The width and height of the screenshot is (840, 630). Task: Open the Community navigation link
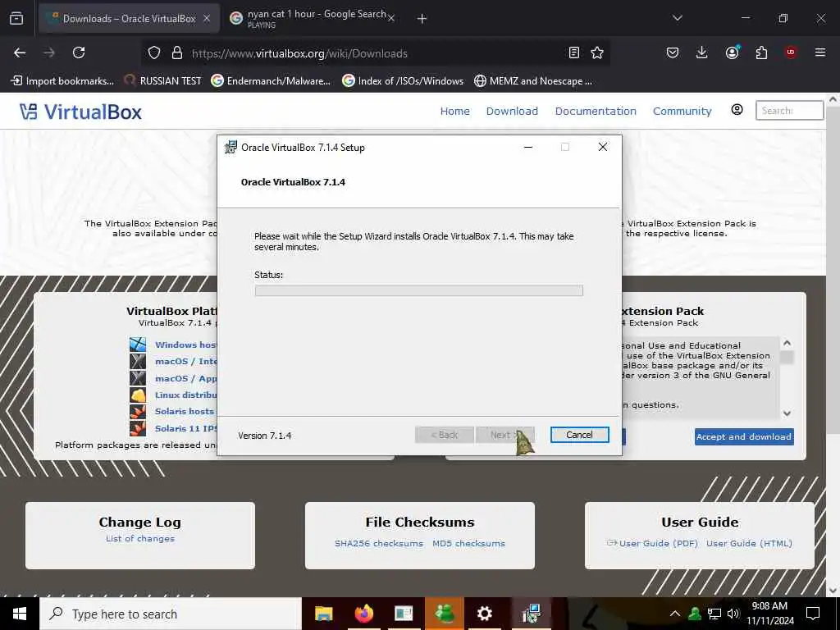tap(682, 111)
